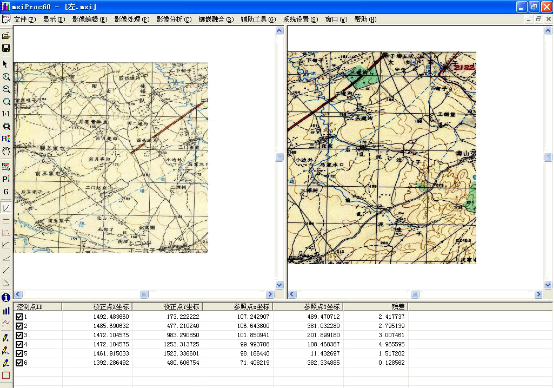Click the 校正点X坐标 column header

pos(97,307)
